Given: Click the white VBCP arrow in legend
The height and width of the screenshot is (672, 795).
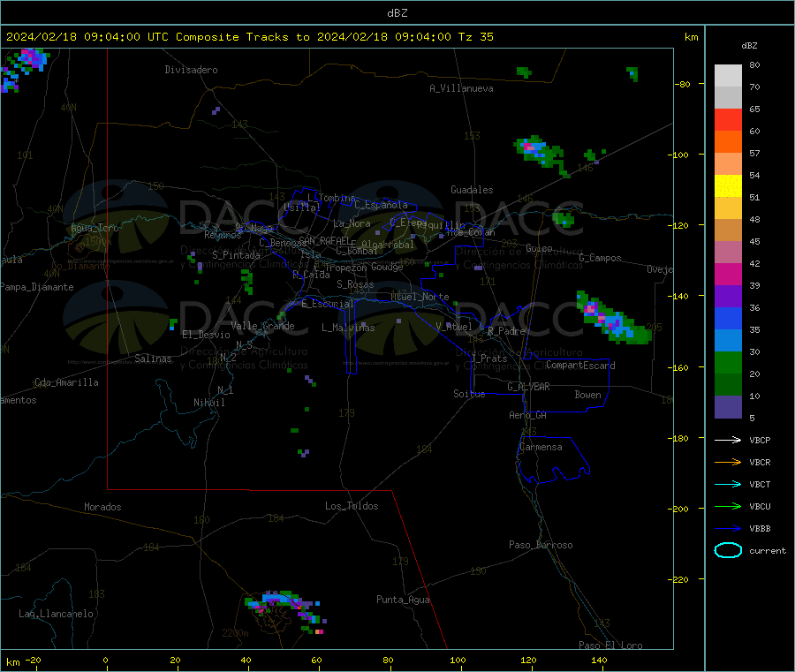Looking at the screenshot, I should [728, 440].
